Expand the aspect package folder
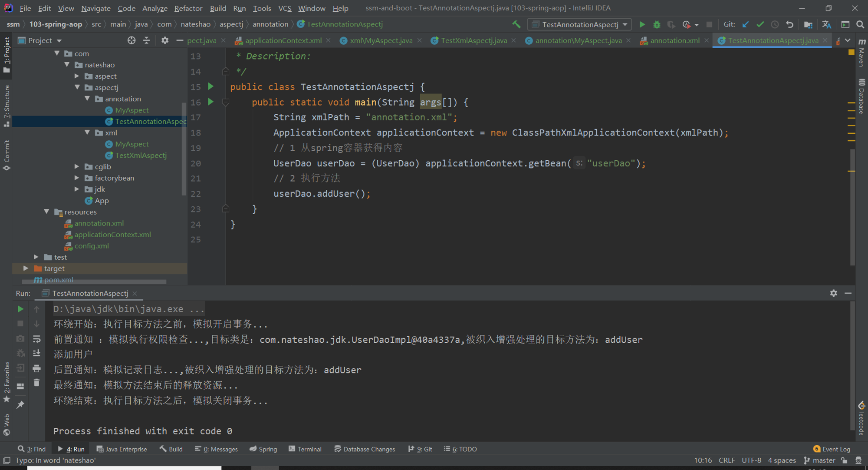This screenshot has height=470, width=868. coord(77,76)
